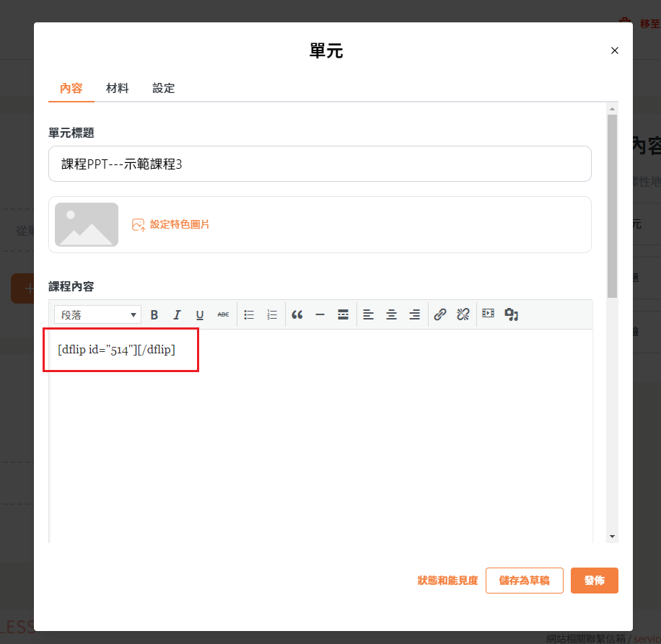Insert a numbered list
This screenshot has width=661, height=644.
[x=272, y=314]
